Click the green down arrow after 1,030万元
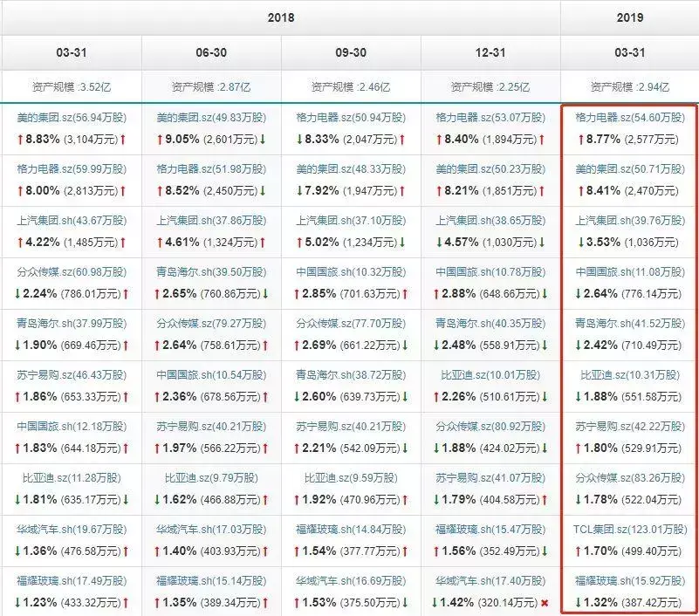The image size is (699, 616). pyautogui.click(x=544, y=242)
